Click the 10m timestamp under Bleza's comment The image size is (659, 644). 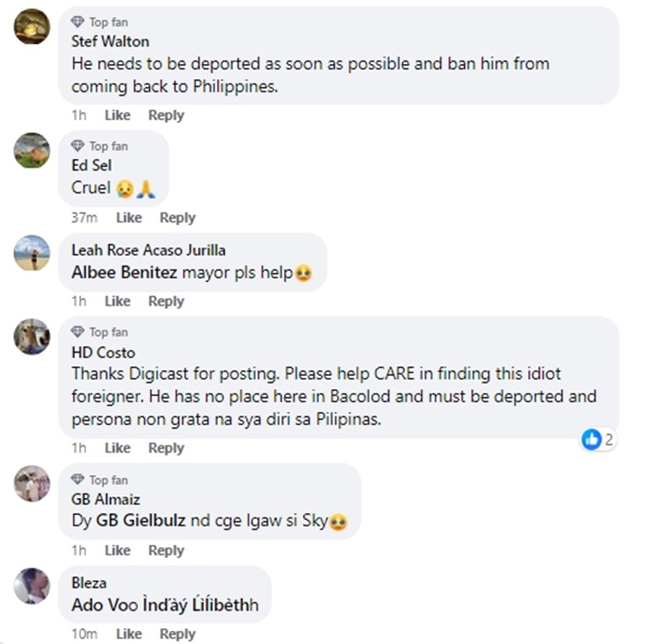(x=83, y=634)
